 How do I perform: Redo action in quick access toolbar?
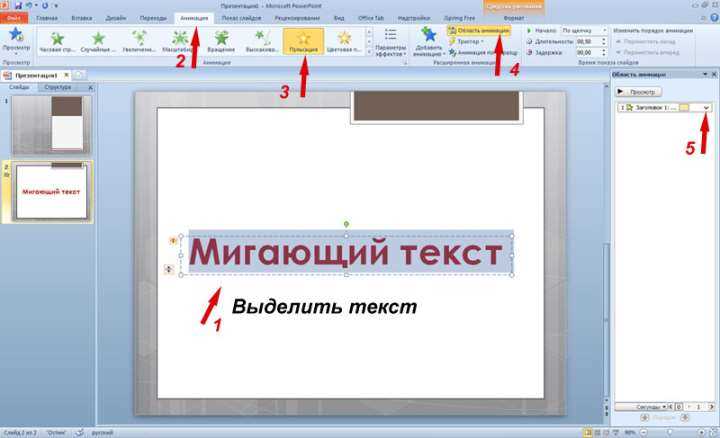pyautogui.click(x=45, y=6)
